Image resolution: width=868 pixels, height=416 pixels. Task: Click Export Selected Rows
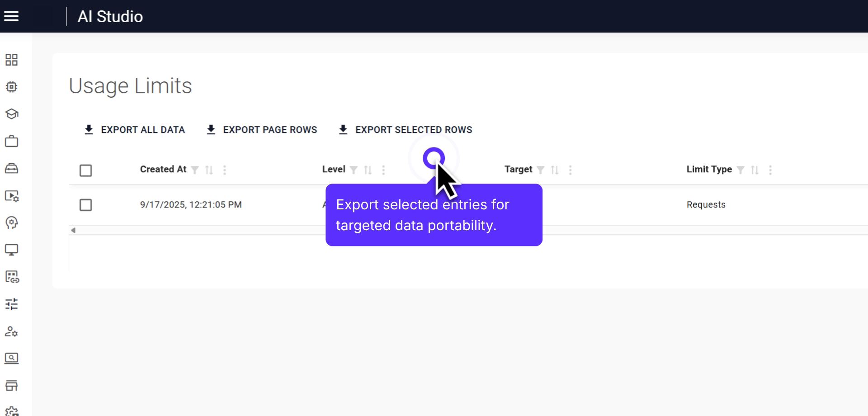(x=405, y=130)
